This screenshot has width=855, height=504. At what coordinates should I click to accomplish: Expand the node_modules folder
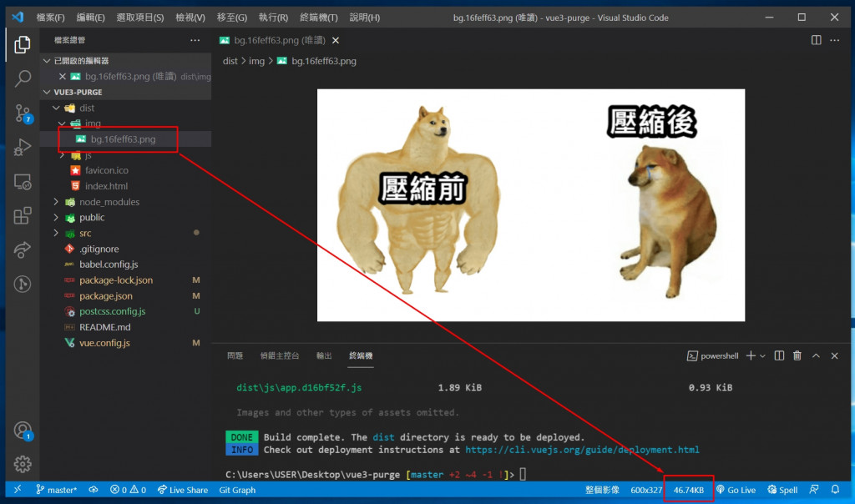[56, 202]
